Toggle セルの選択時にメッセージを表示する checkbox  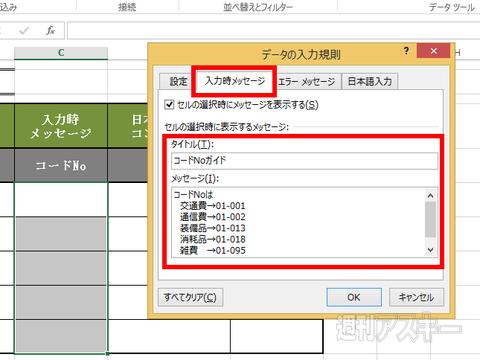[x=169, y=105]
